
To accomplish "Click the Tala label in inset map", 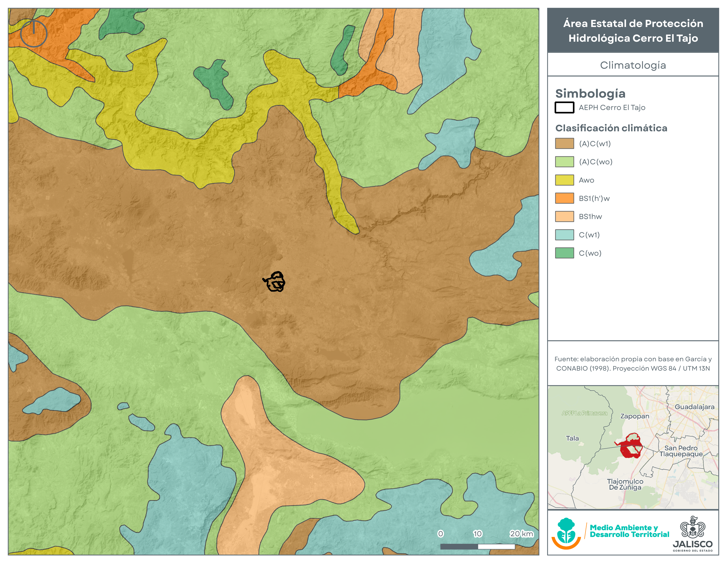I will [572, 438].
